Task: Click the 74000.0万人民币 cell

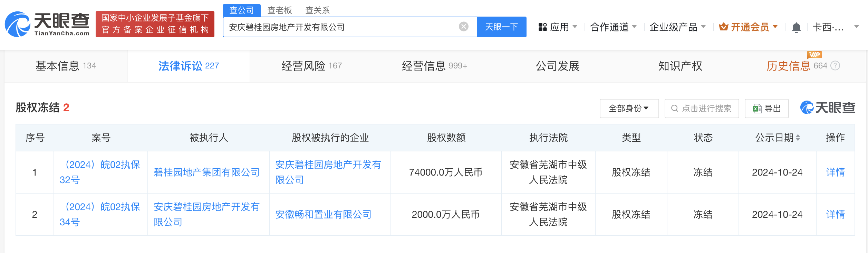Action: coord(446,172)
